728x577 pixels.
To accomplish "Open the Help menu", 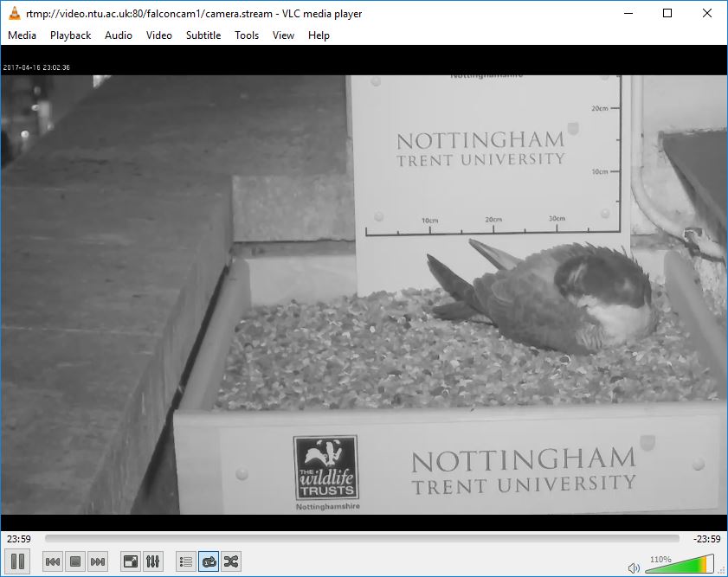I will tap(319, 35).
